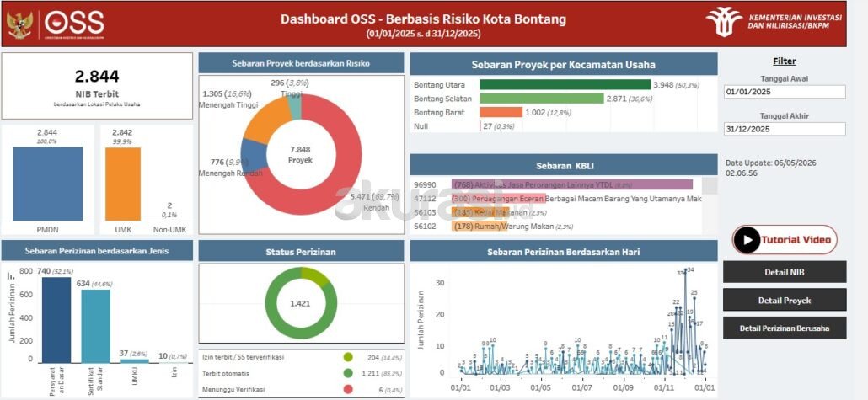Image resolution: width=868 pixels, height=400 pixels.
Task: Play the Tutorial Video button
Action: [x=785, y=239]
